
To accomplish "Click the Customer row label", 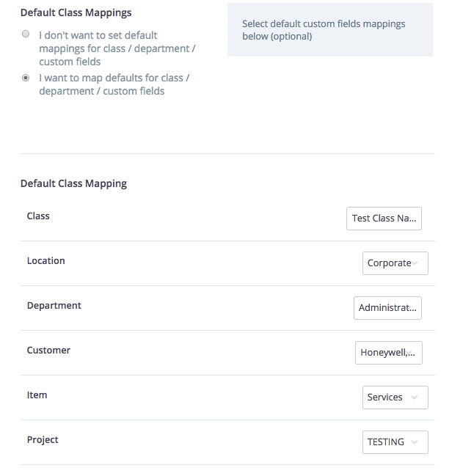I will [48, 351].
